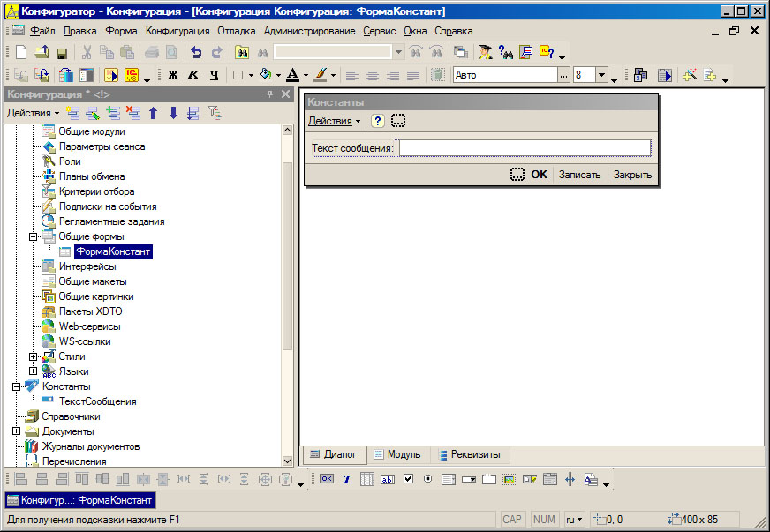This screenshot has width=770, height=532.
Task: Click the Закрыть button in the form
Action: pyautogui.click(x=632, y=174)
